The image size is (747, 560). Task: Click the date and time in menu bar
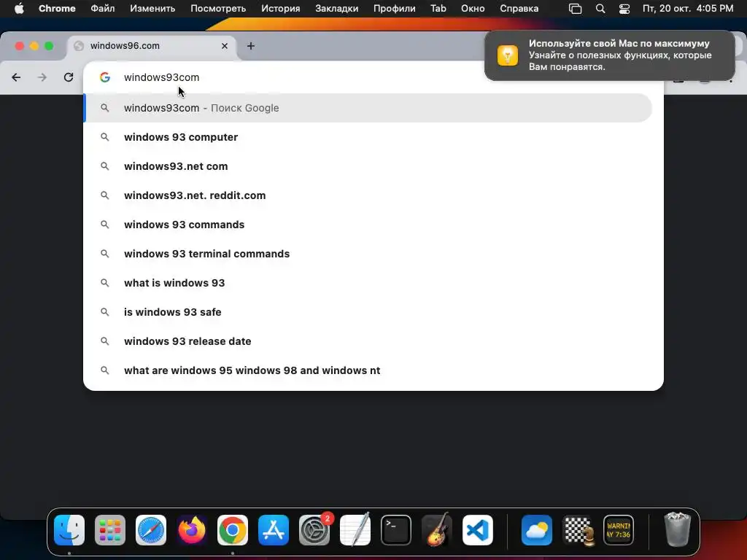coord(688,9)
